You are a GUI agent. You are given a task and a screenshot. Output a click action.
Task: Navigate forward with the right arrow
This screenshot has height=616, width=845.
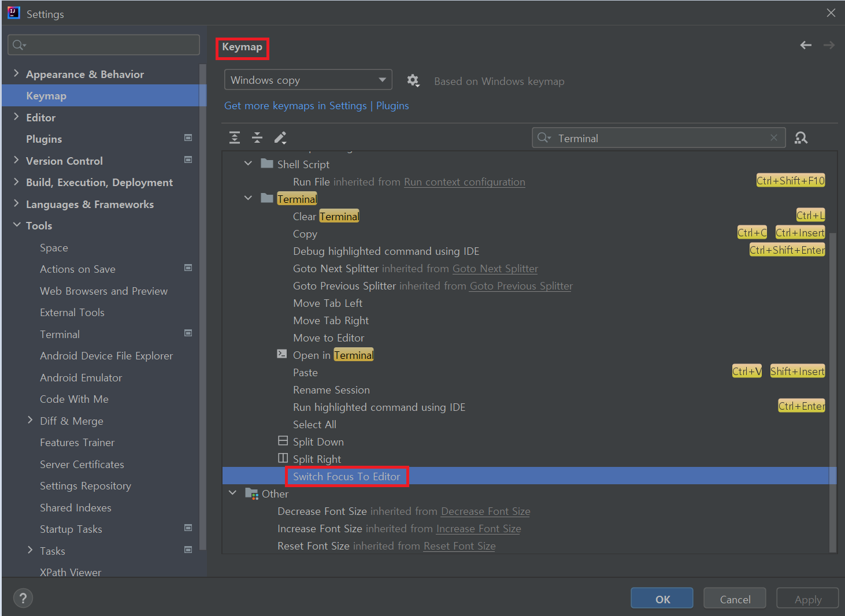pos(829,45)
